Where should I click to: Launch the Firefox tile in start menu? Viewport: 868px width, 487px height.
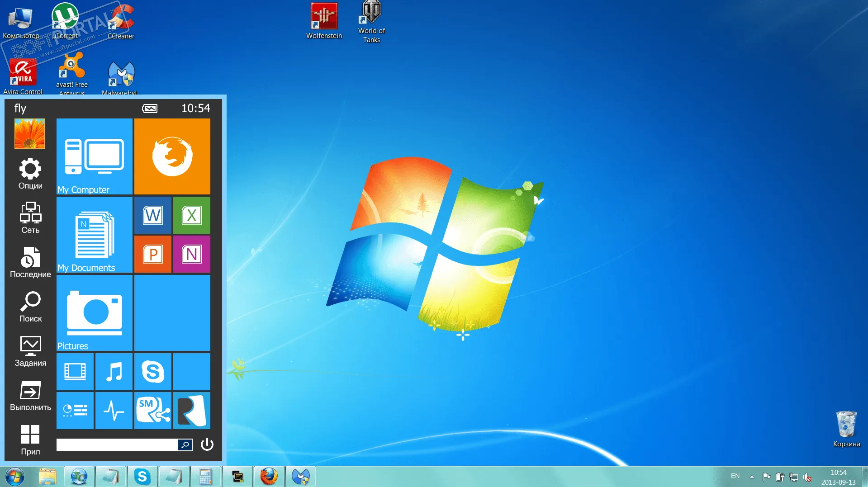172,156
